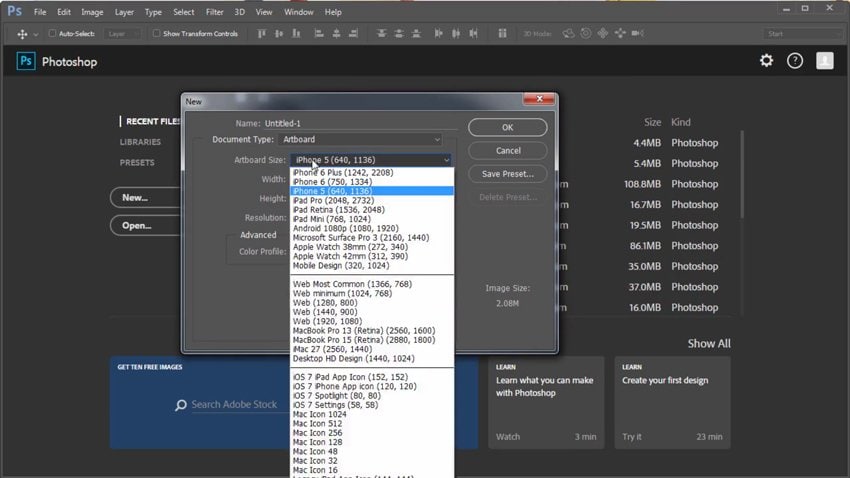850x478 pixels.
Task: Open Learn what you can make card
Action: click(x=546, y=402)
